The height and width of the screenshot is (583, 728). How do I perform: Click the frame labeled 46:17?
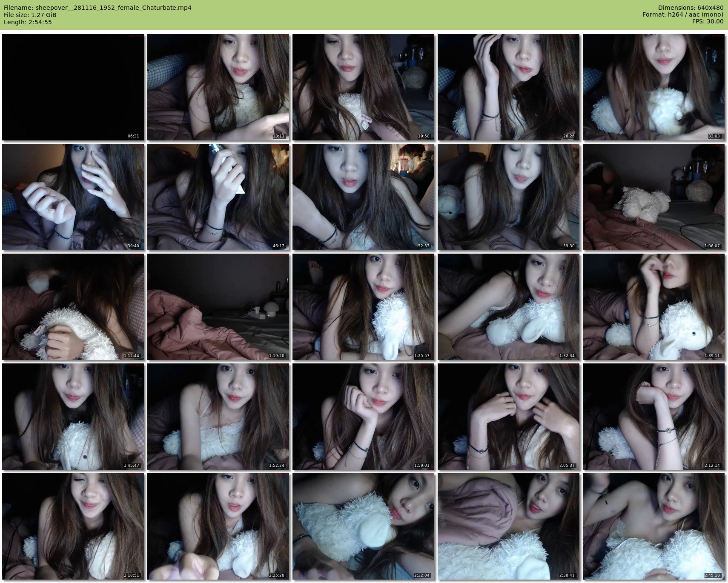[218, 197]
